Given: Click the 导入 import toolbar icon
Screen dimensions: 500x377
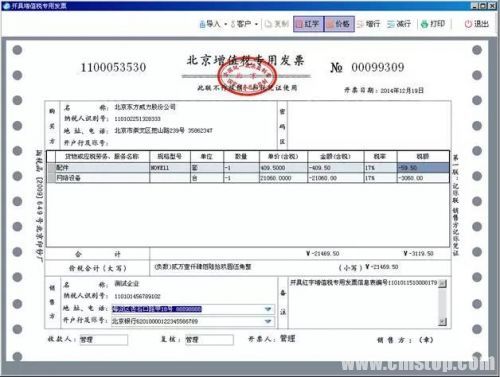Looking at the screenshot, I should coord(202,24).
